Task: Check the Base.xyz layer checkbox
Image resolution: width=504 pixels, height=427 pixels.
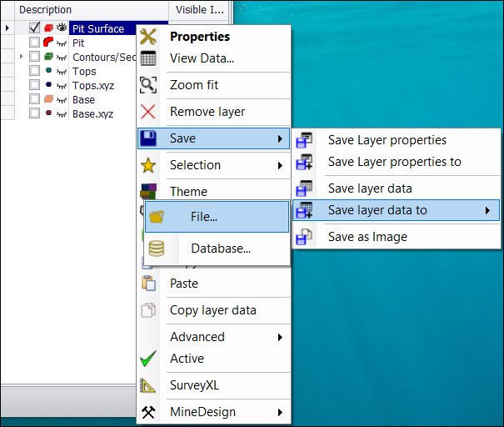Action: pos(34,113)
